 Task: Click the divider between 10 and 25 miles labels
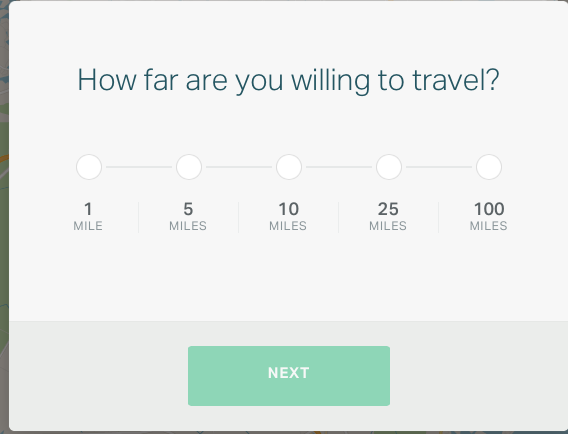338,217
